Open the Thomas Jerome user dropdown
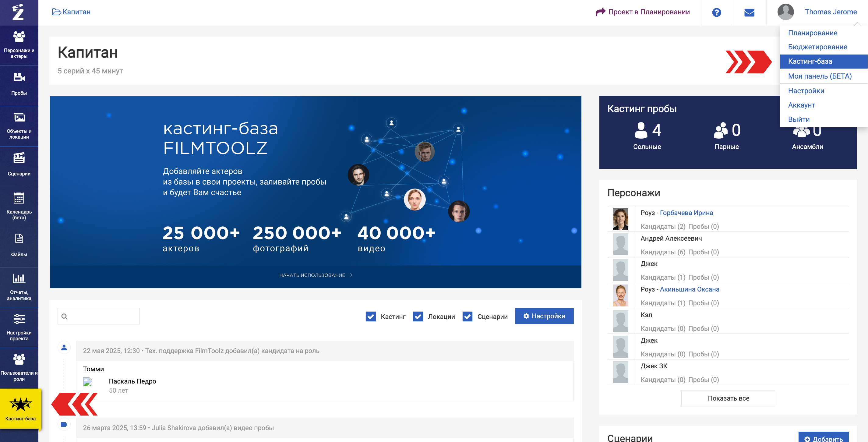 click(831, 12)
